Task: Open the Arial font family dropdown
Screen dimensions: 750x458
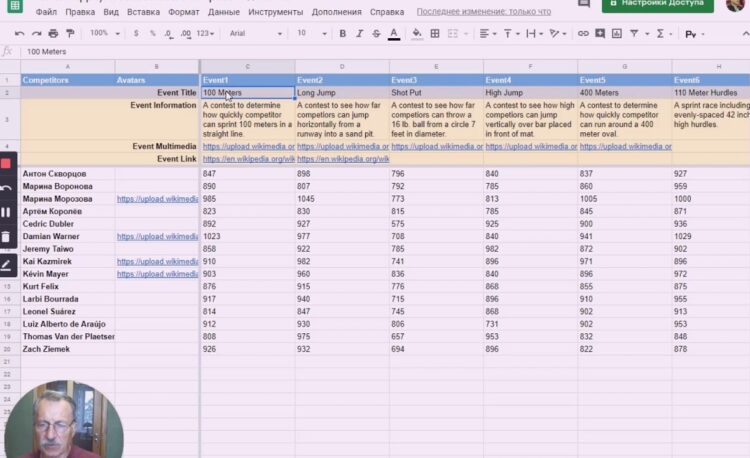Action: tap(254, 33)
